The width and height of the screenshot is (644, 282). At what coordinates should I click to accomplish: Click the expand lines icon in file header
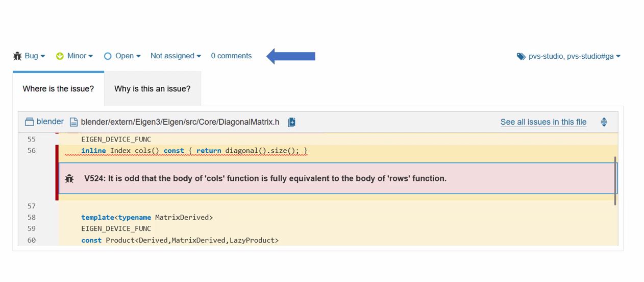(x=604, y=122)
